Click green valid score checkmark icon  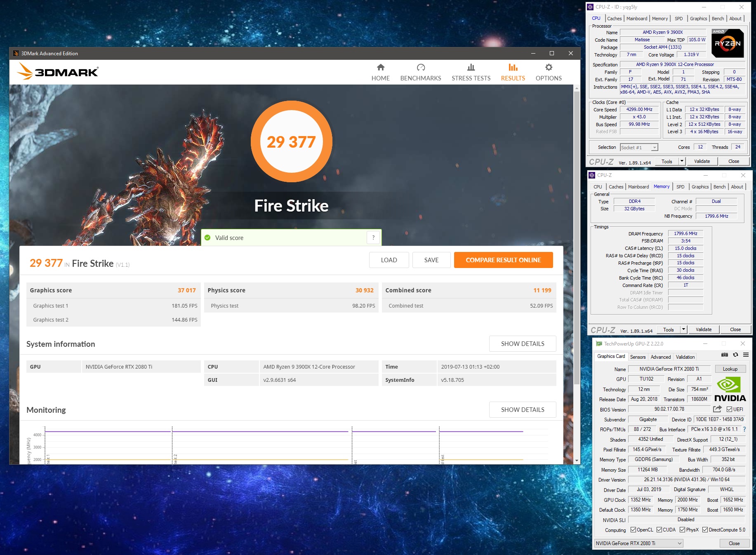pos(207,238)
